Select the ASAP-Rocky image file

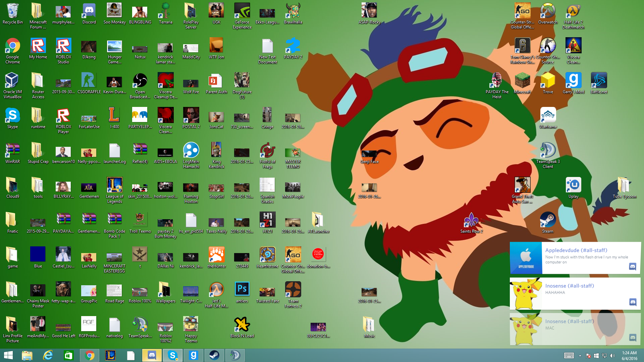pos(369,14)
